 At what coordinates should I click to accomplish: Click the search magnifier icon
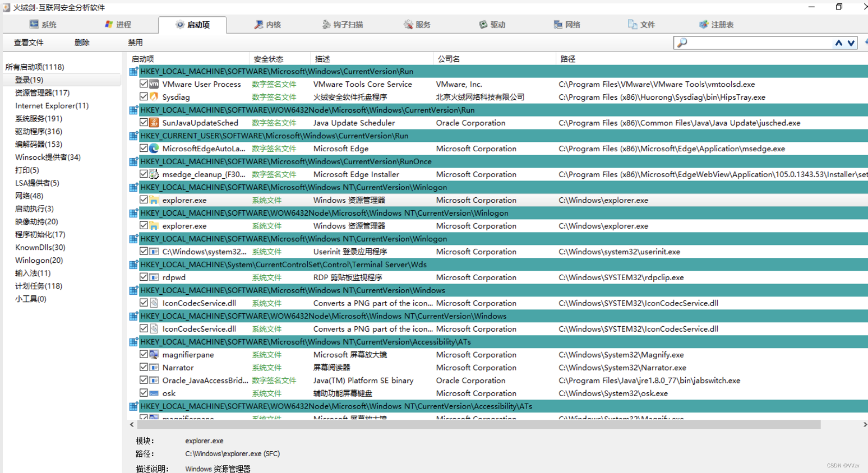click(682, 43)
